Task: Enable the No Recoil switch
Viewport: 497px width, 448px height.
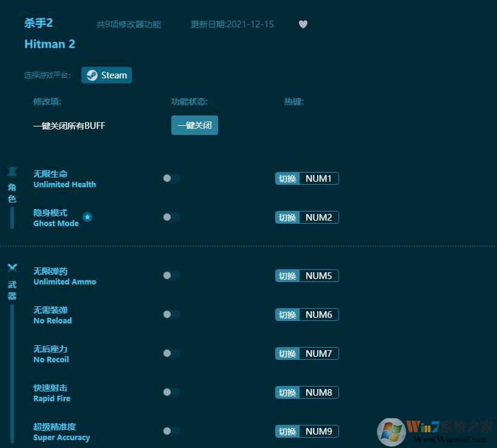Action: pyautogui.click(x=171, y=353)
